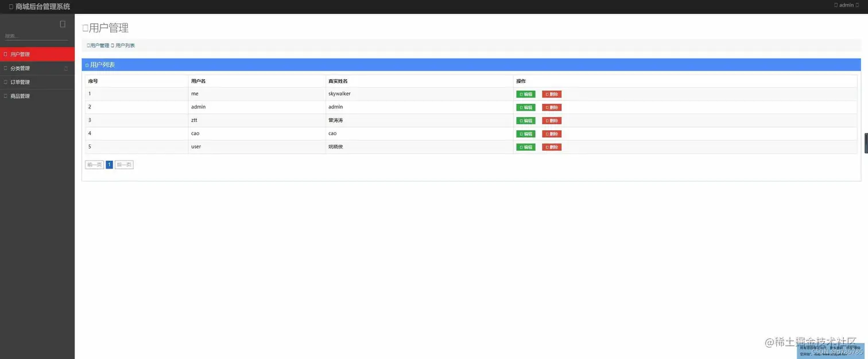This screenshot has height=359, width=868.
Task: Edit the user named ztt
Action: click(x=526, y=120)
